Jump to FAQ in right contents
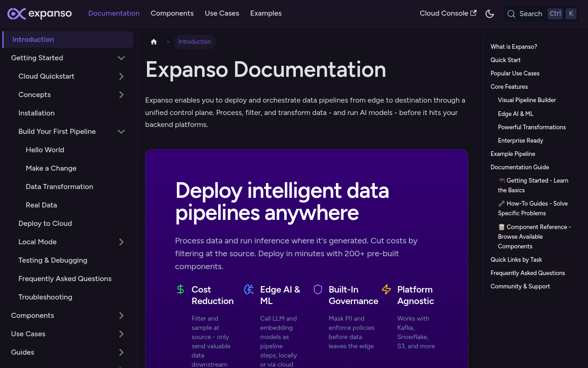Screen dimensions: 588x368 [528, 273]
